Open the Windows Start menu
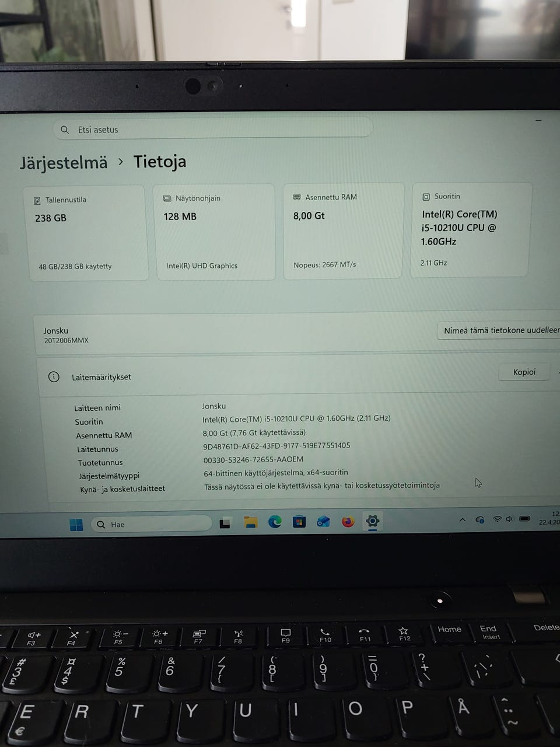 click(76, 525)
